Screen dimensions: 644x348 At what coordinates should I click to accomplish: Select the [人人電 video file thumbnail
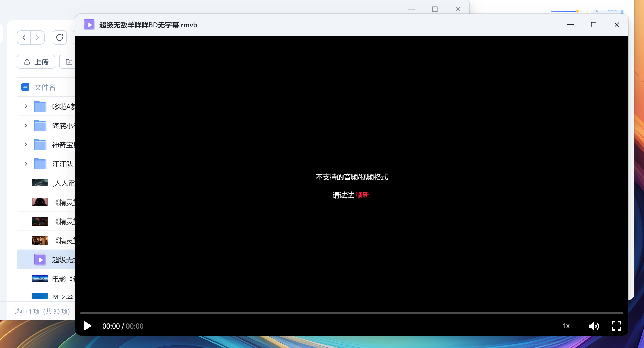click(x=40, y=183)
